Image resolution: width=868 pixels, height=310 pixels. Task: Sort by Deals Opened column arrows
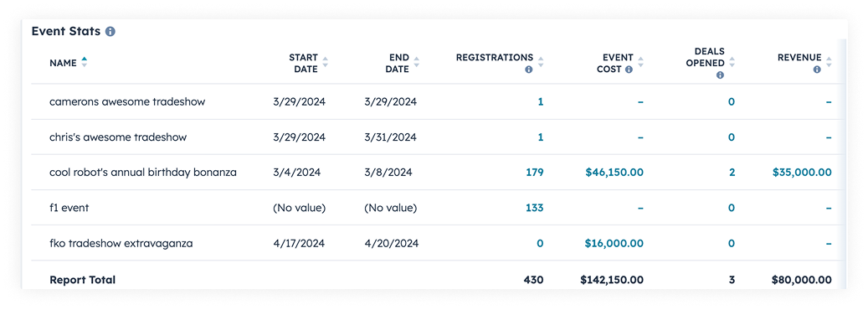[x=732, y=62]
